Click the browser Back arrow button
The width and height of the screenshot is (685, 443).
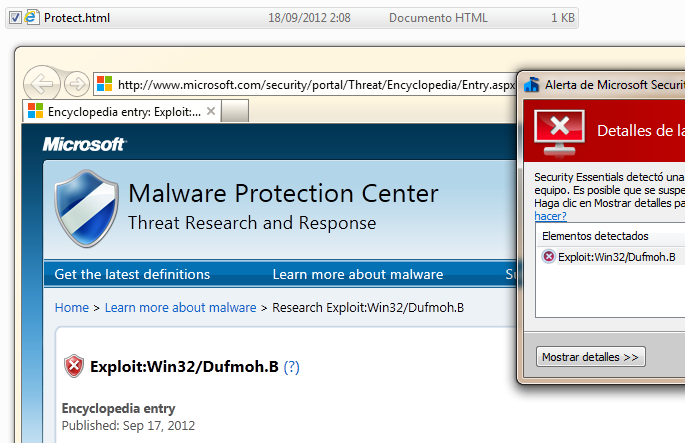[x=41, y=83]
